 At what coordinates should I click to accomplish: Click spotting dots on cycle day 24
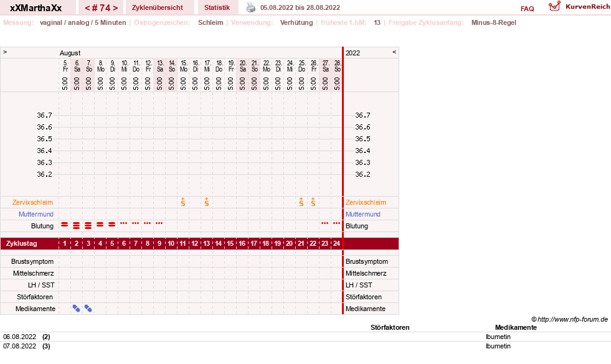coord(337,223)
